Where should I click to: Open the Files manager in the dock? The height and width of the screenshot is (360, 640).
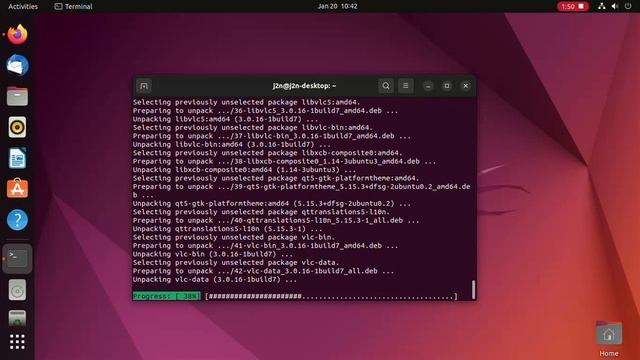pos(17,96)
